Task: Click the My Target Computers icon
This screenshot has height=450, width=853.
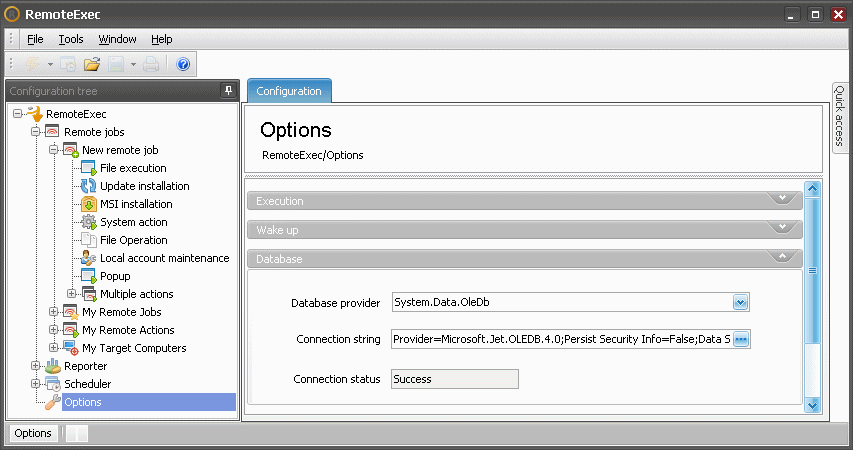Action: (x=71, y=348)
